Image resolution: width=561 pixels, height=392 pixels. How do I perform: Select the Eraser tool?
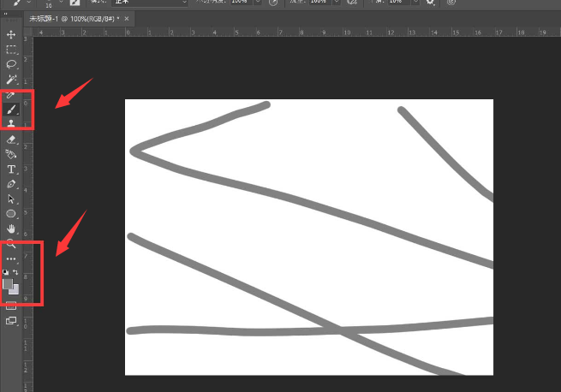tap(11, 140)
